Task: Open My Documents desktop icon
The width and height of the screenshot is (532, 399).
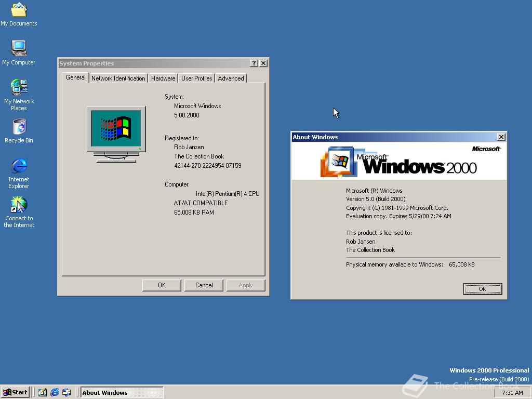Action: tap(19, 14)
